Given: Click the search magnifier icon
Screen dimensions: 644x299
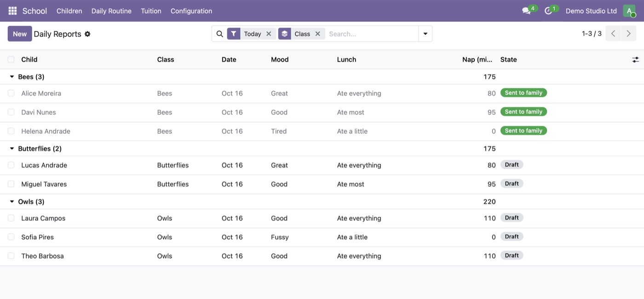Looking at the screenshot, I should tap(219, 34).
